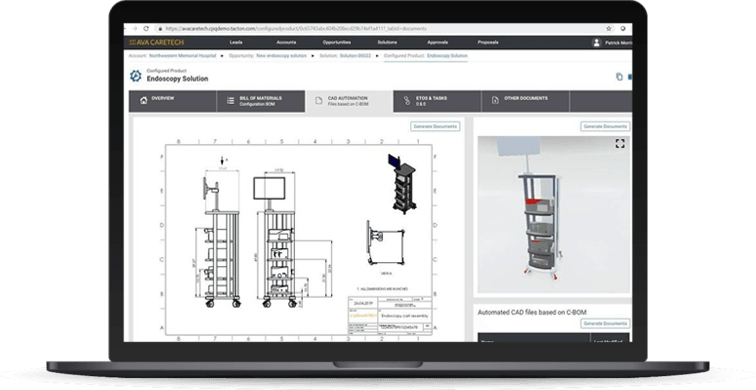
Task: Switch to the Bill of Materials tab
Action: [x=261, y=101]
